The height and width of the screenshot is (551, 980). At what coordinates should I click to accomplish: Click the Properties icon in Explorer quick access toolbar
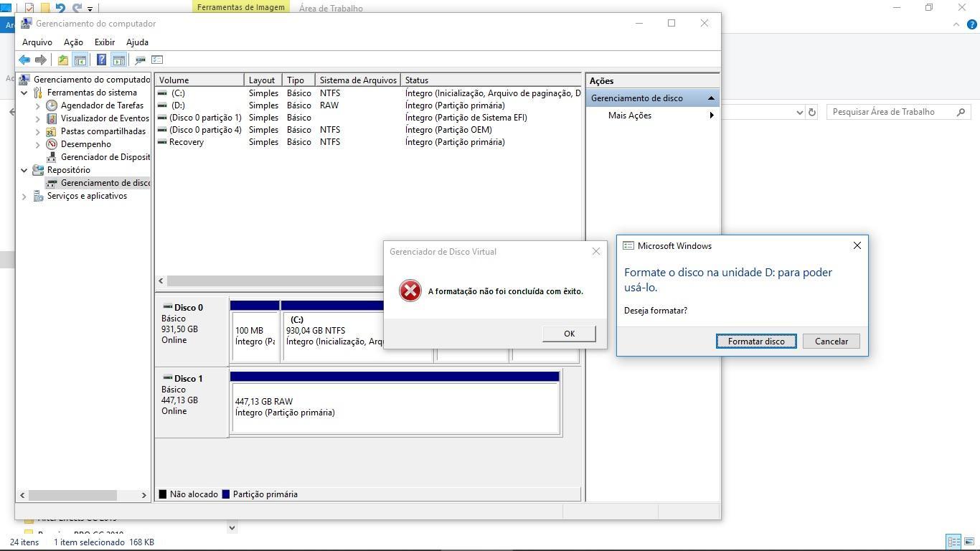click(29, 8)
